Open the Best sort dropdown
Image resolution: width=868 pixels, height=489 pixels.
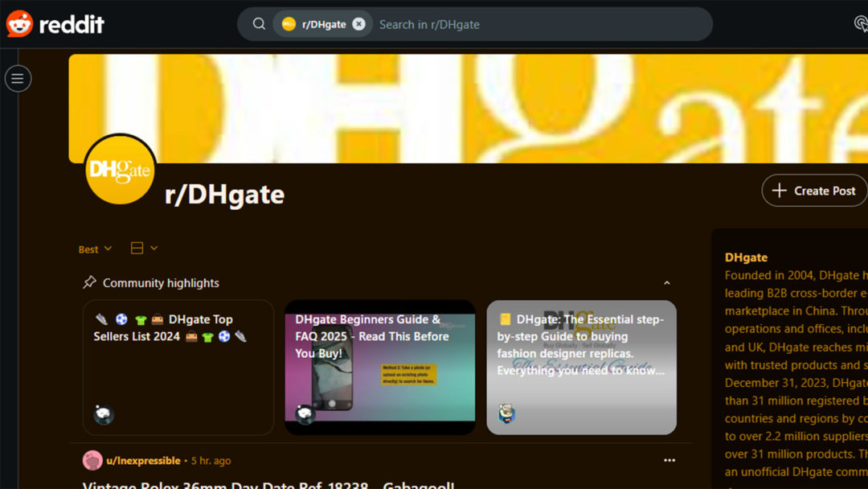(95, 249)
